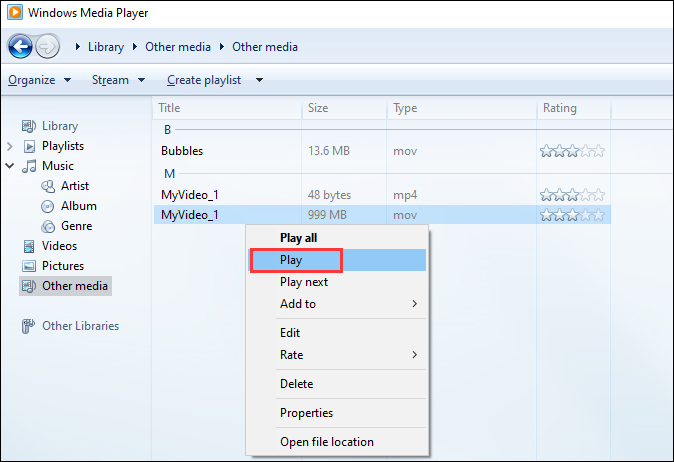Choose Play from the context menu
This screenshot has width=674, height=462.
point(291,260)
